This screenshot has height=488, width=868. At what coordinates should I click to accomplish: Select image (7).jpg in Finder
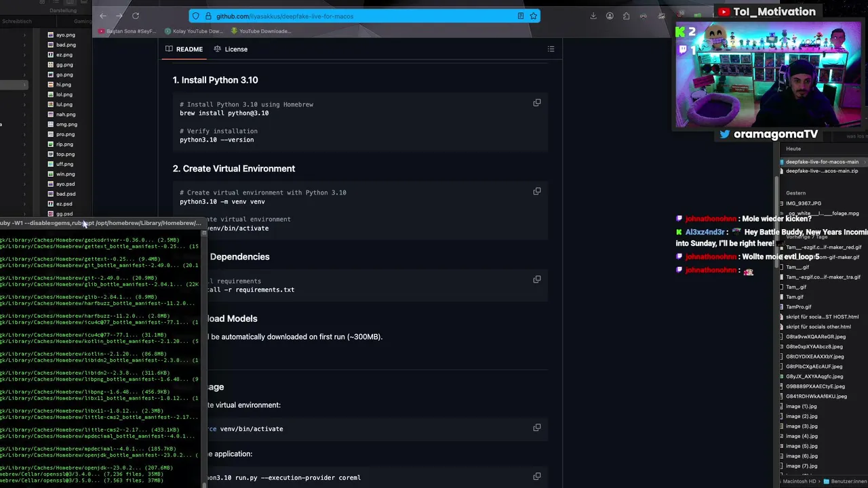coord(801,466)
